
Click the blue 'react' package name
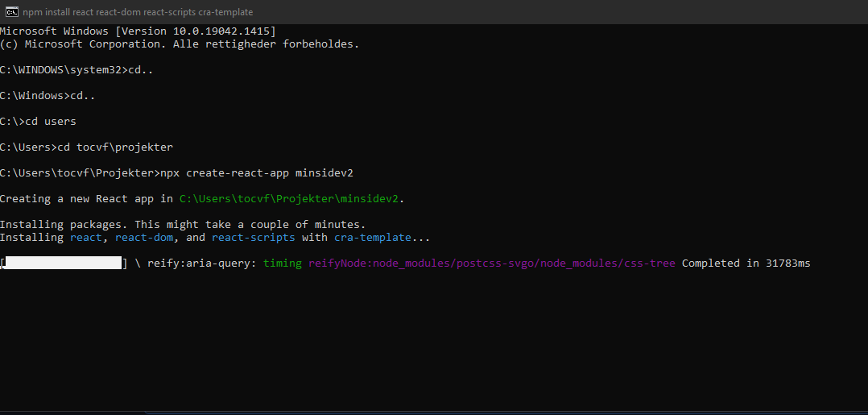point(86,237)
